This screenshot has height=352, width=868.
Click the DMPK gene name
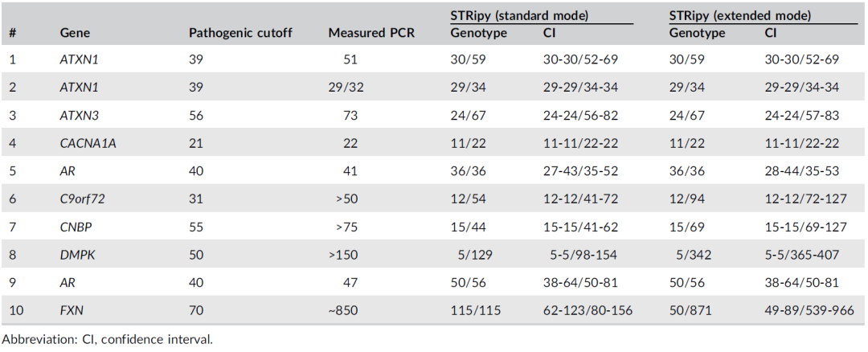[76, 255]
